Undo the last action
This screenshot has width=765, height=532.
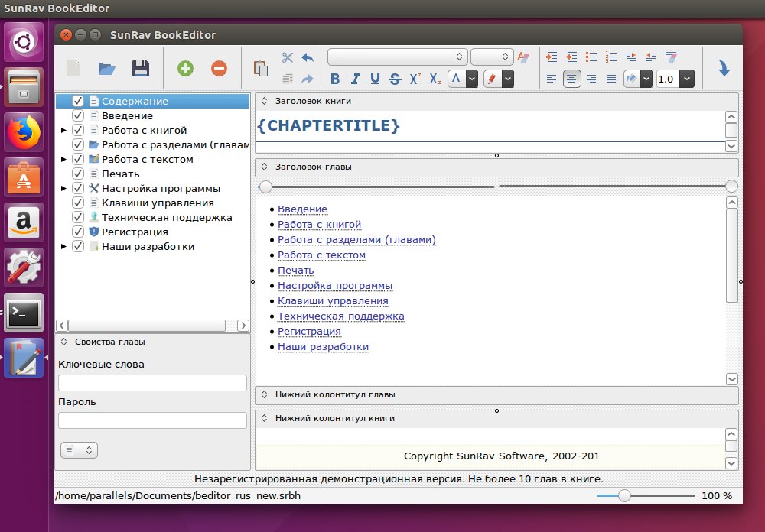pyautogui.click(x=308, y=57)
